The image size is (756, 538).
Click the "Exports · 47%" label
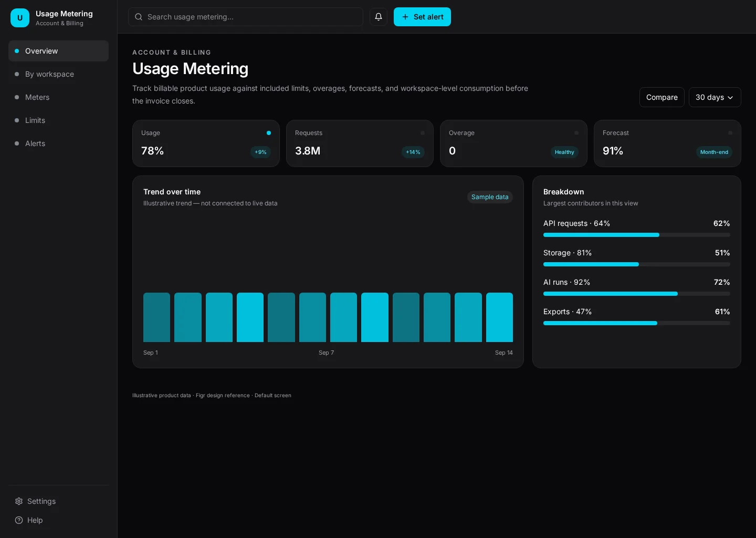click(x=568, y=312)
